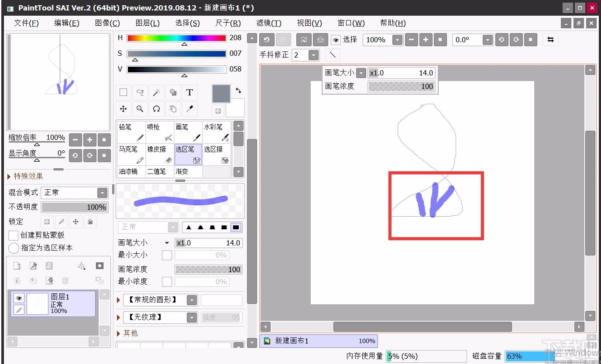Open the 手抖修正 stabilizer dropdown
This screenshot has height=364, width=601.
click(x=313, y=55)
